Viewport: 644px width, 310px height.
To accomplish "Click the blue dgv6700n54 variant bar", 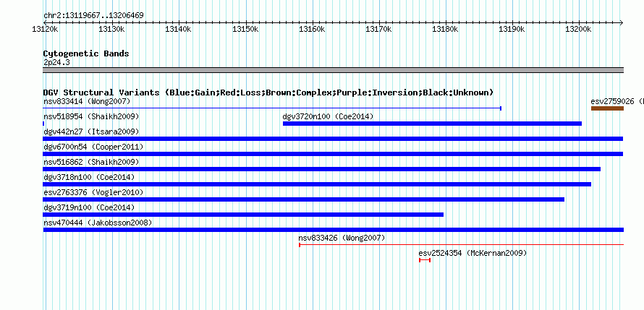I will 333,154.
